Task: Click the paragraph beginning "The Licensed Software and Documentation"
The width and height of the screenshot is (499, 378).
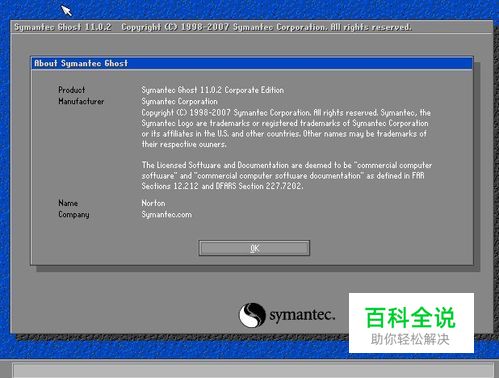Action: [287, 175]
